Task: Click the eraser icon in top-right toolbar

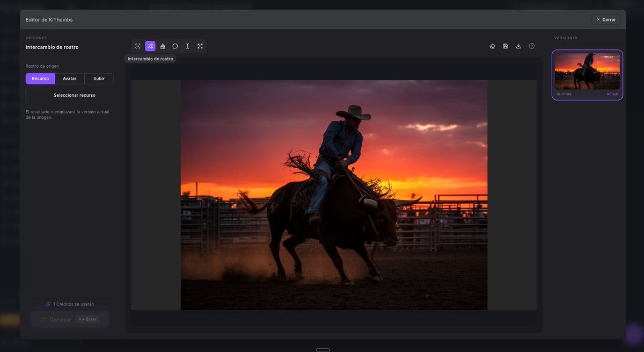Action: pyautogui.click(x=492, y=46)
